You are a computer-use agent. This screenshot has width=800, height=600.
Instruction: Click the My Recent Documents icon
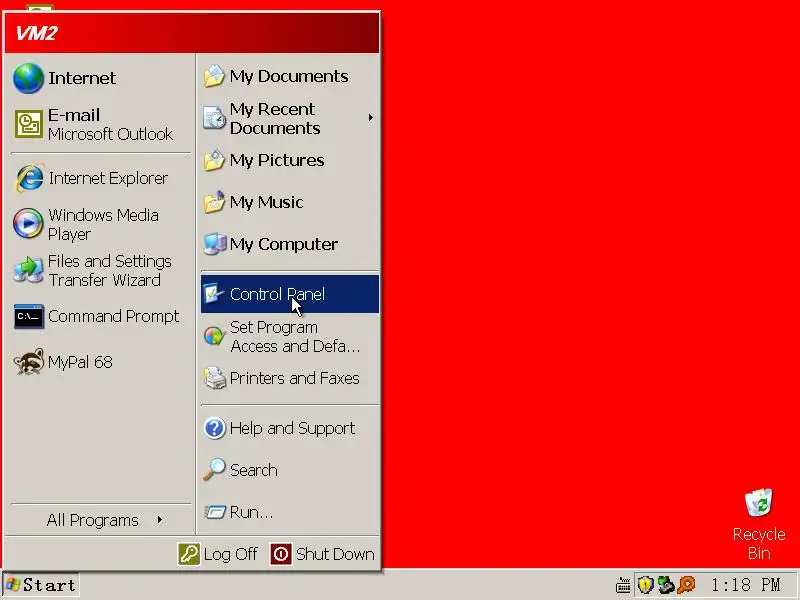coord(214,118)
